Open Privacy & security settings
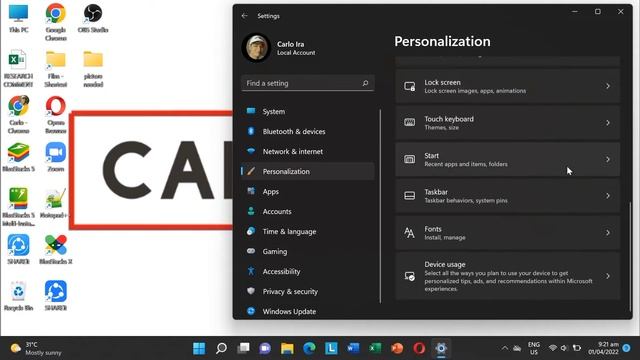Screen dimensions: 640x360 pyautogui.click(x=308, y=291)
